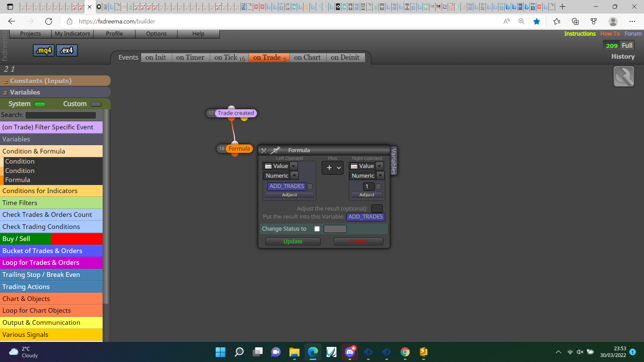Click the Adjust the result optional field
Viewport: 644px width, 362px height.
click(x=377, y=208)
